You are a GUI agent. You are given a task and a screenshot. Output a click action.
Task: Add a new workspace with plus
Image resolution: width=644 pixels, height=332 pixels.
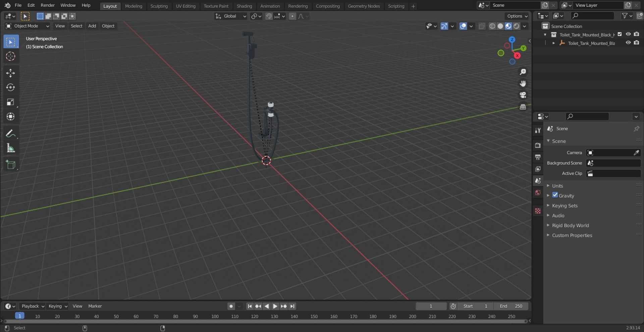point(413,6)
